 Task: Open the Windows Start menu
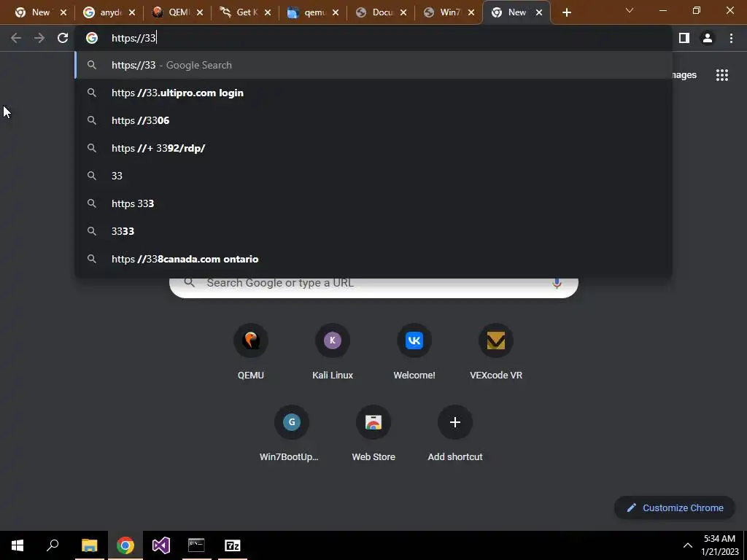(x=18, y=545)
